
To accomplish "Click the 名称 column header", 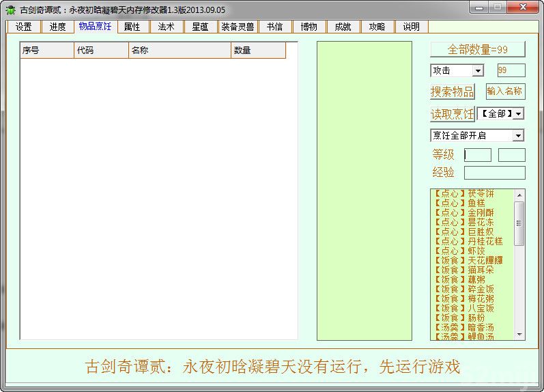I will pos(180,51).
